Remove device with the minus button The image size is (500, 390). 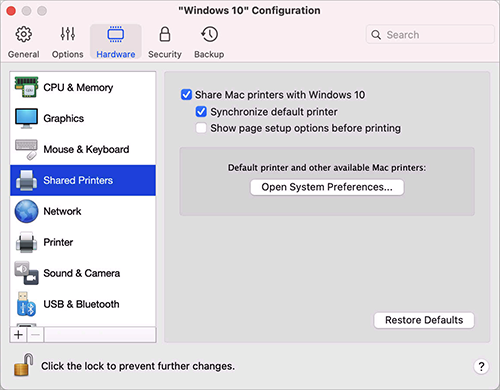[x=36, y=334]
